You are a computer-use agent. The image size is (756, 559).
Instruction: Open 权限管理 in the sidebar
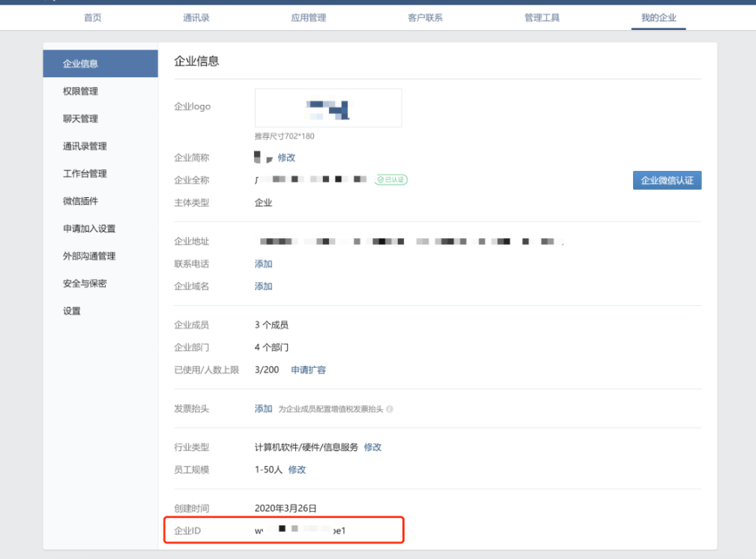[80, 91]
